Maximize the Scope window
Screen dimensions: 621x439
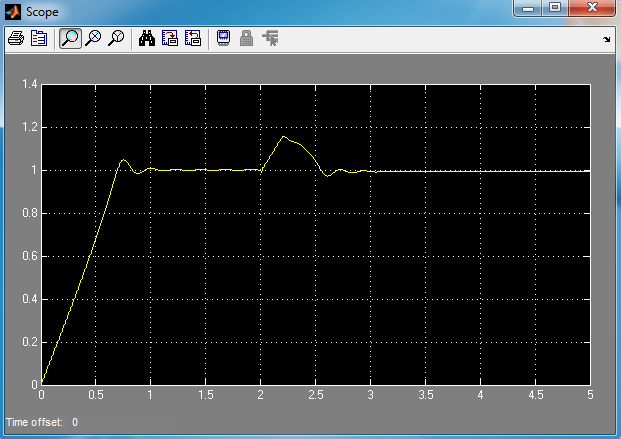[555, 9]
